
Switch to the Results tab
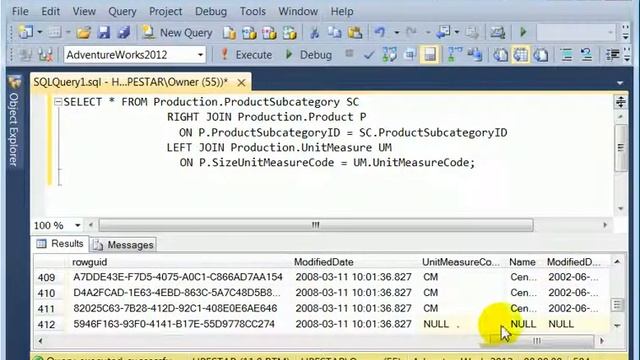coord(60,244)
